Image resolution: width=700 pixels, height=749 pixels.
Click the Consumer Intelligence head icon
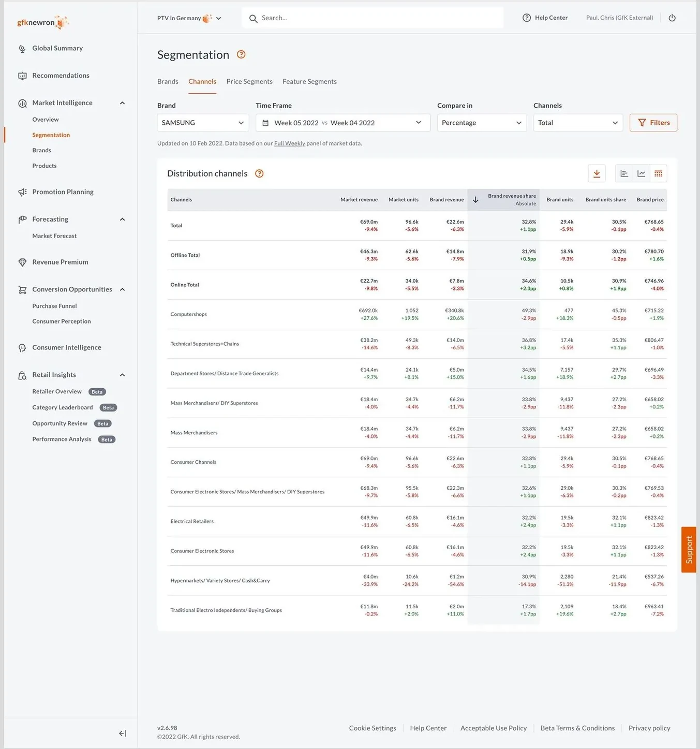22,348
